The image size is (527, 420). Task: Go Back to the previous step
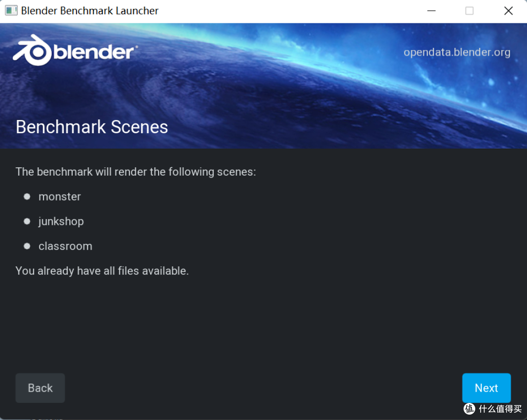pos(40,388)
